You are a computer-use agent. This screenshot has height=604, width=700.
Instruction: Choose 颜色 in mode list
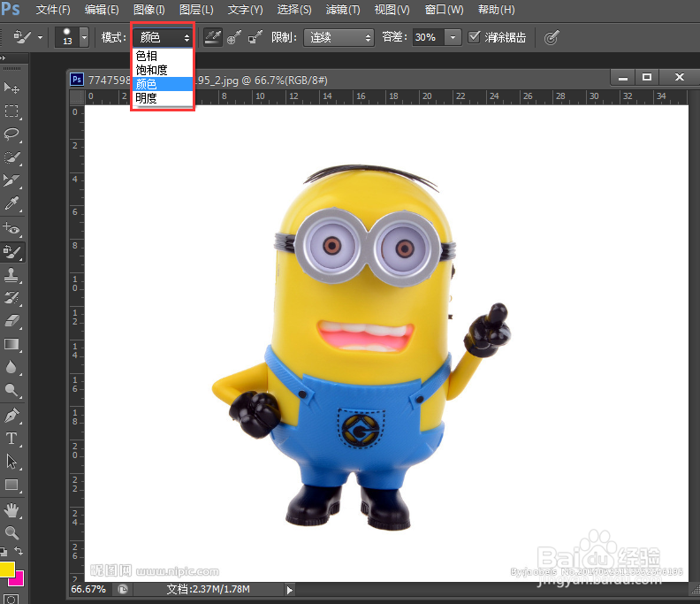coord(163,84)
